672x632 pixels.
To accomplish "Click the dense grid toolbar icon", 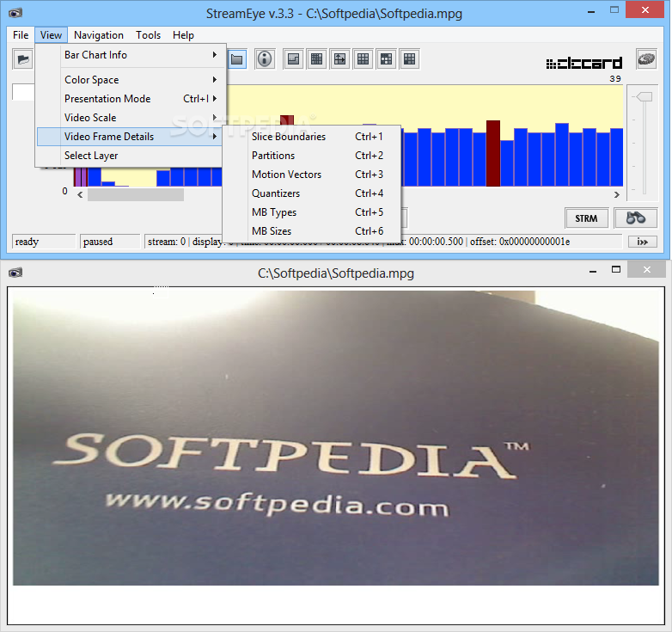I will (x=317, y=59).
